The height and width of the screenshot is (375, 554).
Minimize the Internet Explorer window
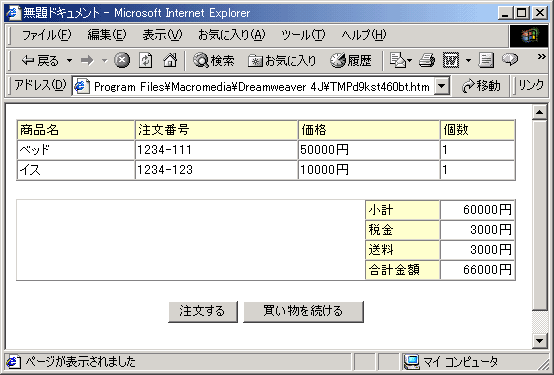[506, 13]
